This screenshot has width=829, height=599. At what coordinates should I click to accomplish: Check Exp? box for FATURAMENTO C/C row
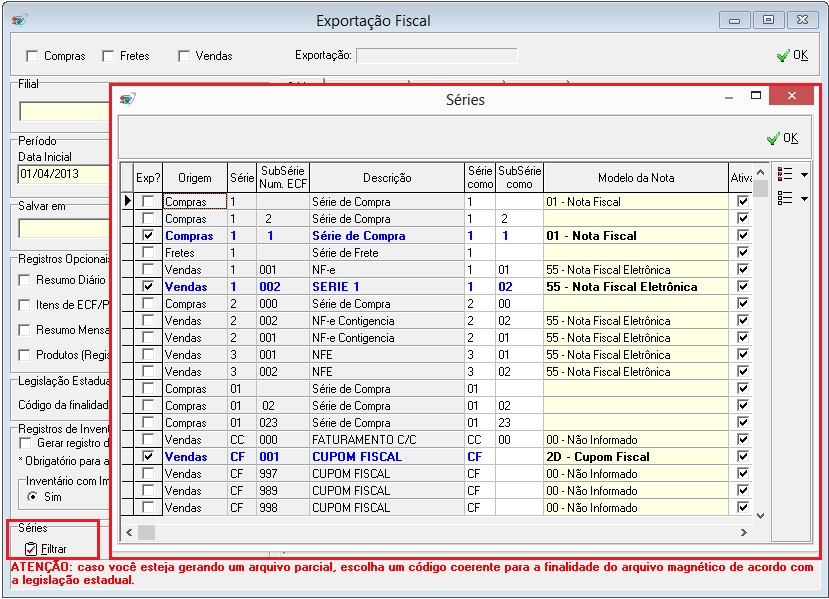click(148, 439)
